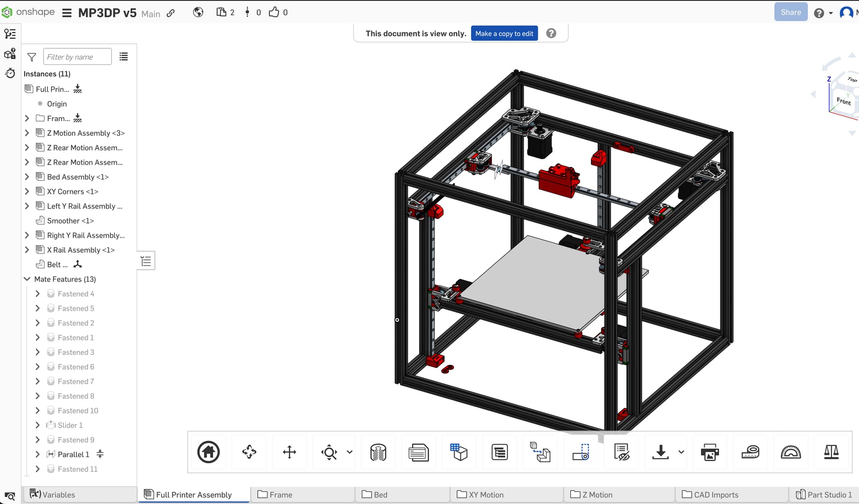
Task: Collapse the Mate Features (13) group
Action: click(27, 279)
